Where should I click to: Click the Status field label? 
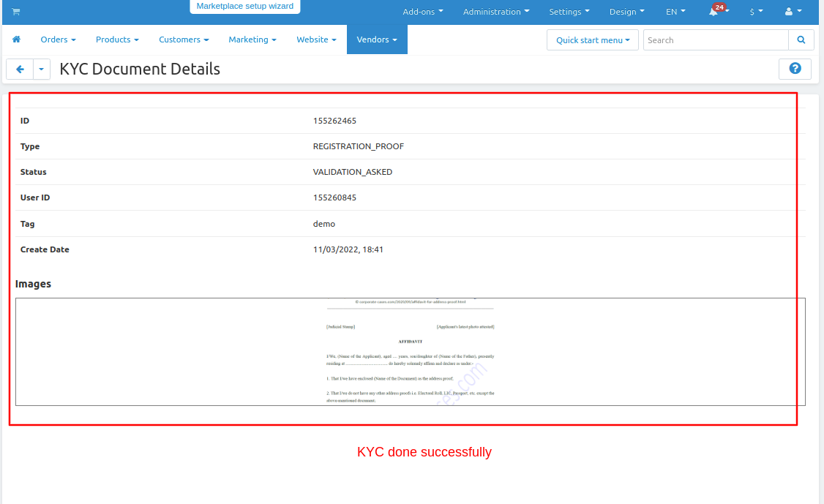click(x=33, y=173)
